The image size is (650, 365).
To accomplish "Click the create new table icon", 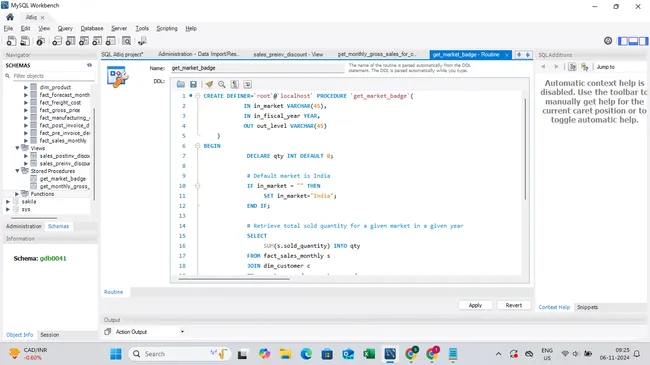I will click(x=70, y=41).
